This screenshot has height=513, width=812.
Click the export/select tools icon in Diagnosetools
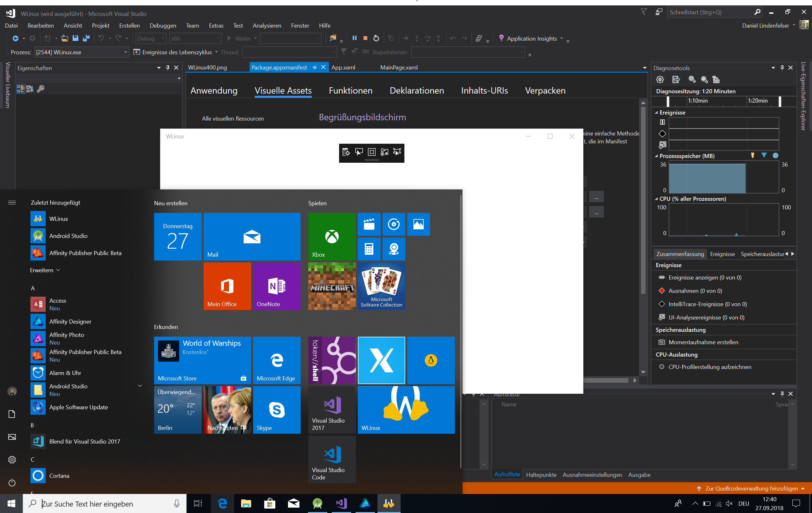pyautogui.click(x=676, y=80)
